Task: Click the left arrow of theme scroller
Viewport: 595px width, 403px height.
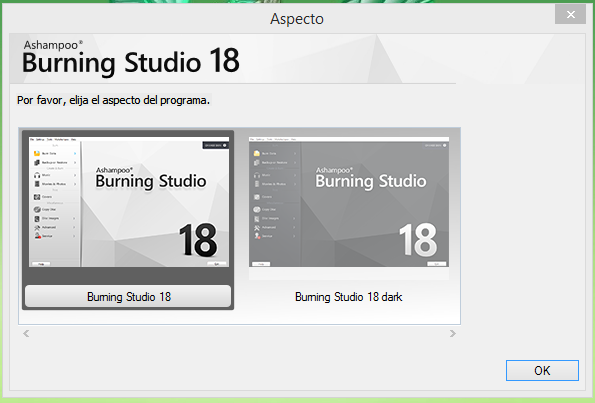Action: pos(26,334)
